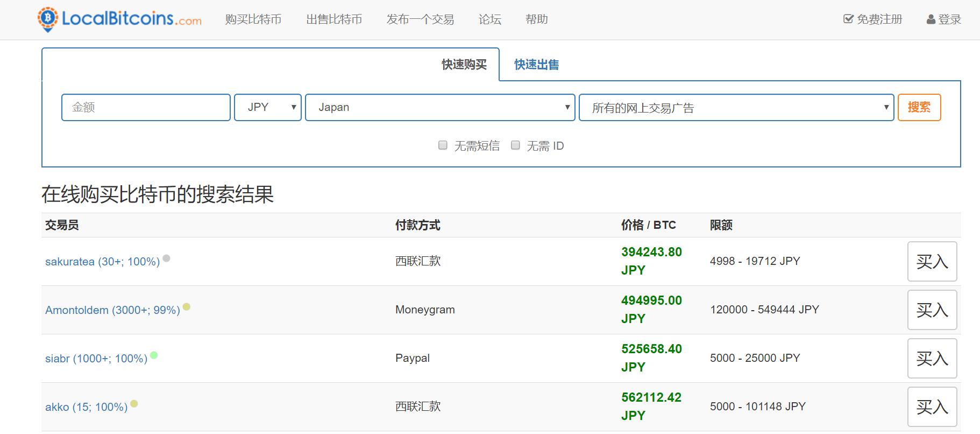The height and width of the screenshot is (434, 980).
Task: Open trader profile siabr (1000+; 100%)
Action: (x=96, y=359)
